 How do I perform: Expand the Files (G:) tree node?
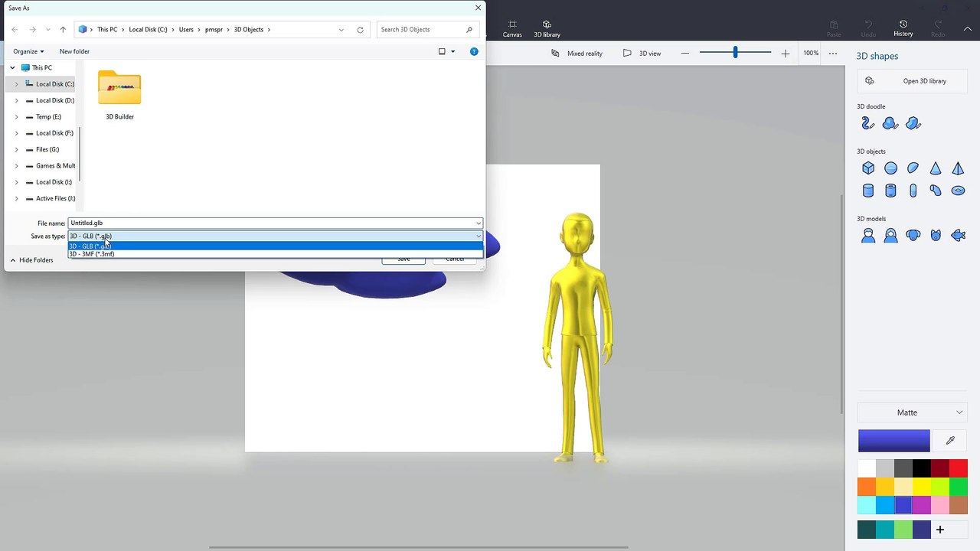click(16, 149)
